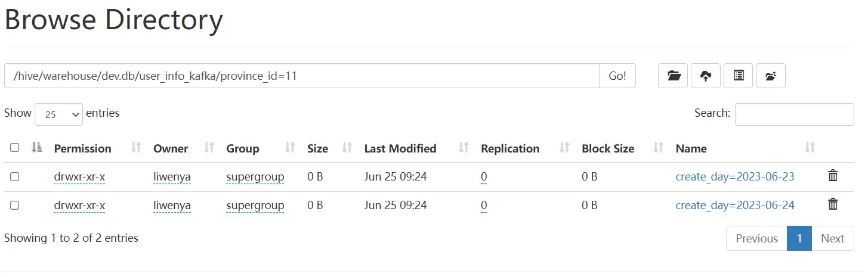Click the upload files cloud icon
The height and width of the screenshot is (277, 868).
click(x=706, y=76)
